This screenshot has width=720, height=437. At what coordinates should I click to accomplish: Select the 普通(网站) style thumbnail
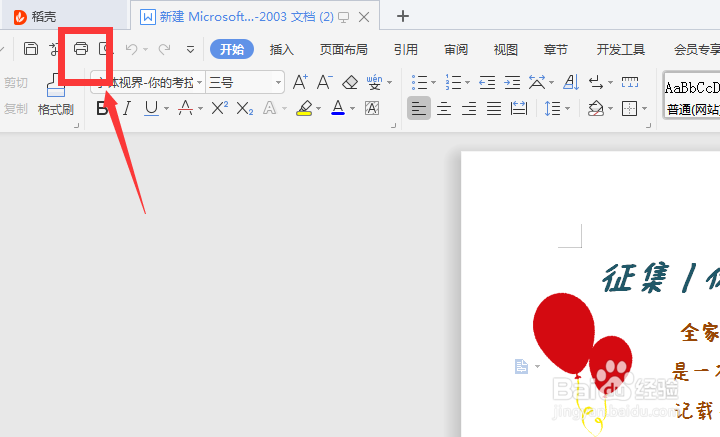[692, 96]
